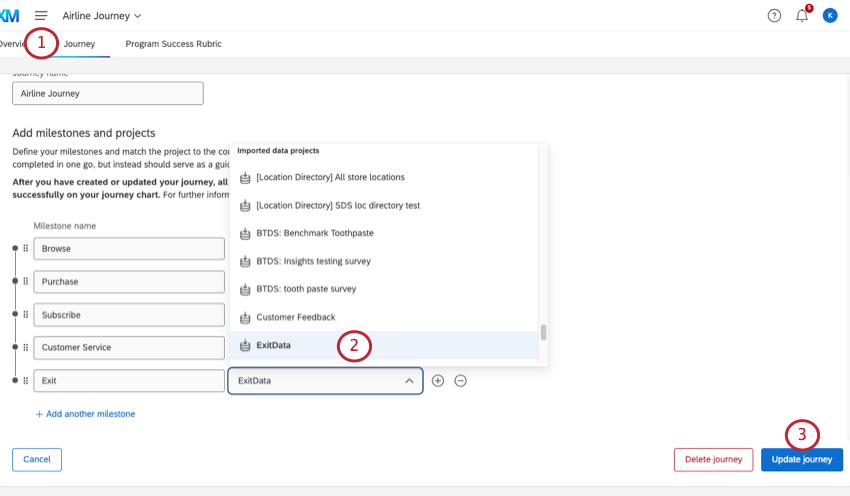Open the hamburger navigation menu

click(41, 16)
